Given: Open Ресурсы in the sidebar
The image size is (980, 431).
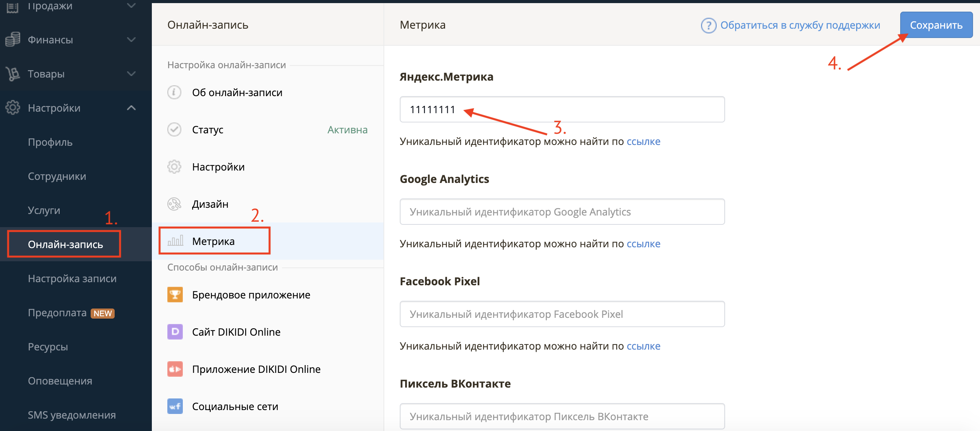Looking at the screenshot, I should click(x=48, y=347).
